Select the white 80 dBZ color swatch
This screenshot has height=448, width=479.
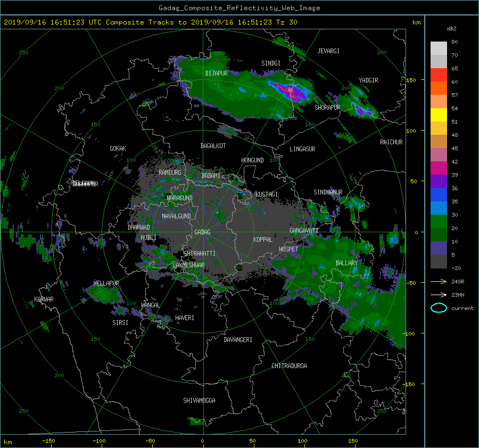tap(439, 48)
